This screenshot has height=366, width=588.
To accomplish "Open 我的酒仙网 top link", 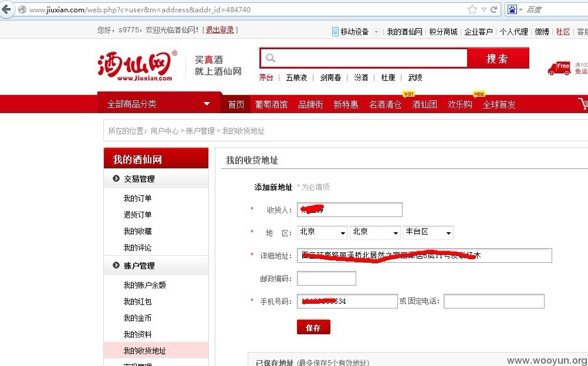I will (x=405, y=32).
